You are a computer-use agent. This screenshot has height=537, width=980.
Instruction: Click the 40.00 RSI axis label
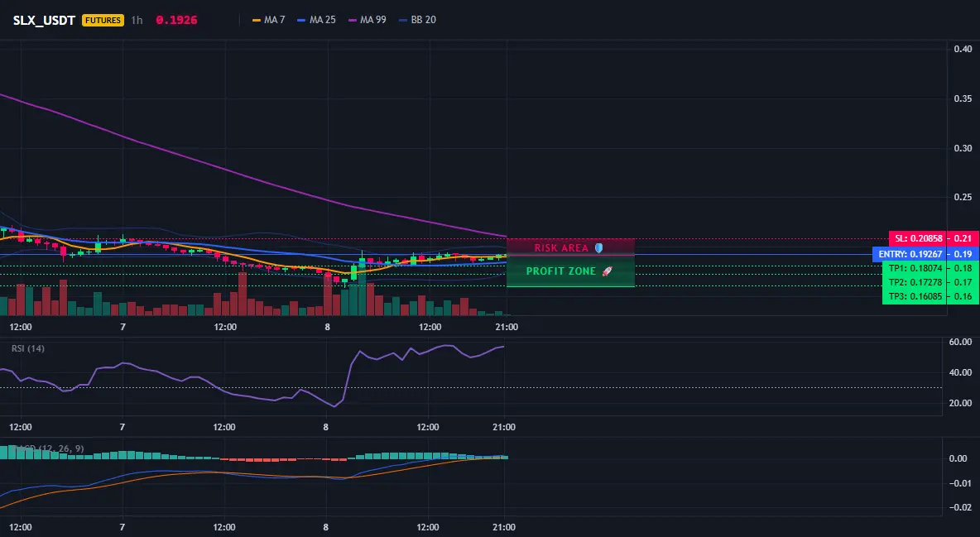[x=960, y=372]
